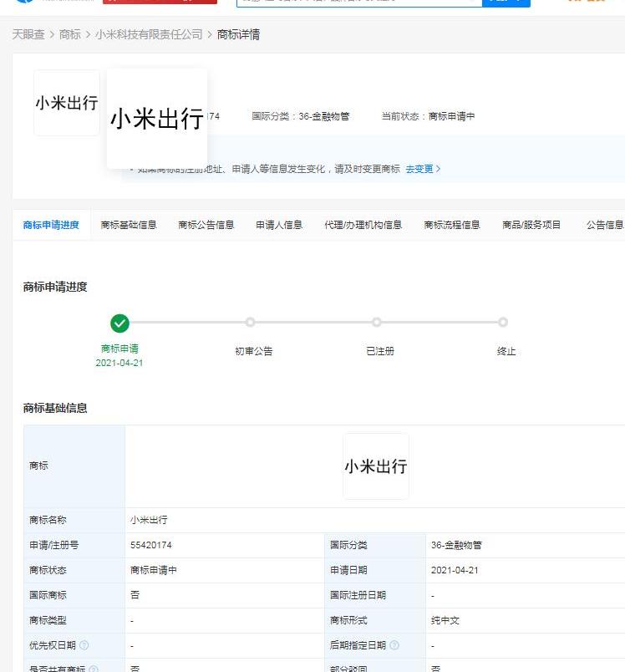625x672 pixels.
Task: Click the 终止 progress step circle
Action: (x=503, y=323)
